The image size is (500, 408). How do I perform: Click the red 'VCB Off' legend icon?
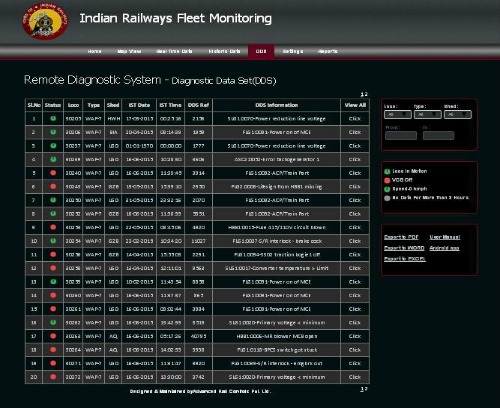click(387, 180)
